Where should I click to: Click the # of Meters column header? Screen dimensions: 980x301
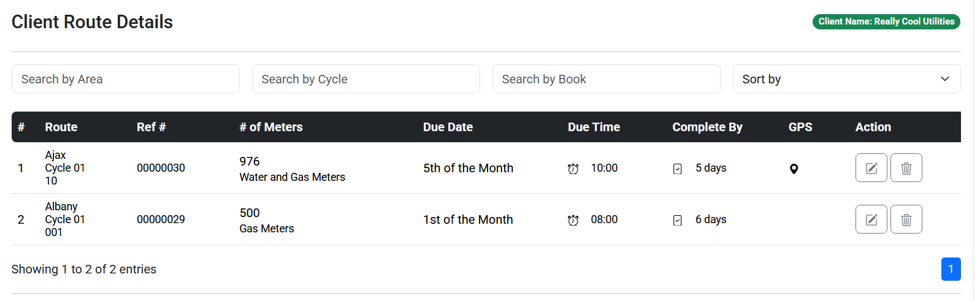271,127
